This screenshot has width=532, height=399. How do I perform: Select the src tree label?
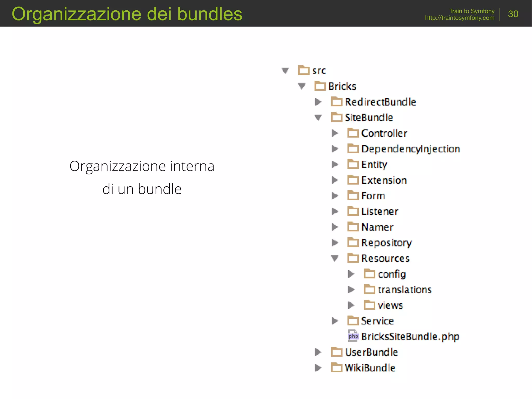319,71
